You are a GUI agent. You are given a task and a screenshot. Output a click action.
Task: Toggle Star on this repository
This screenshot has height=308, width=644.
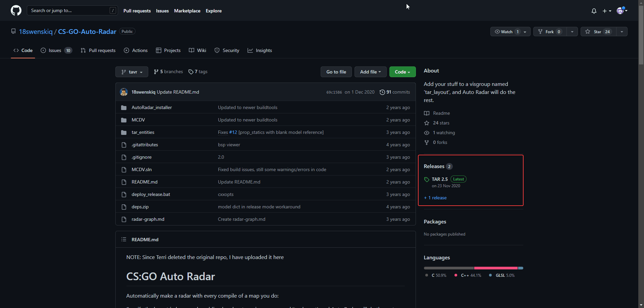[598, 32]
